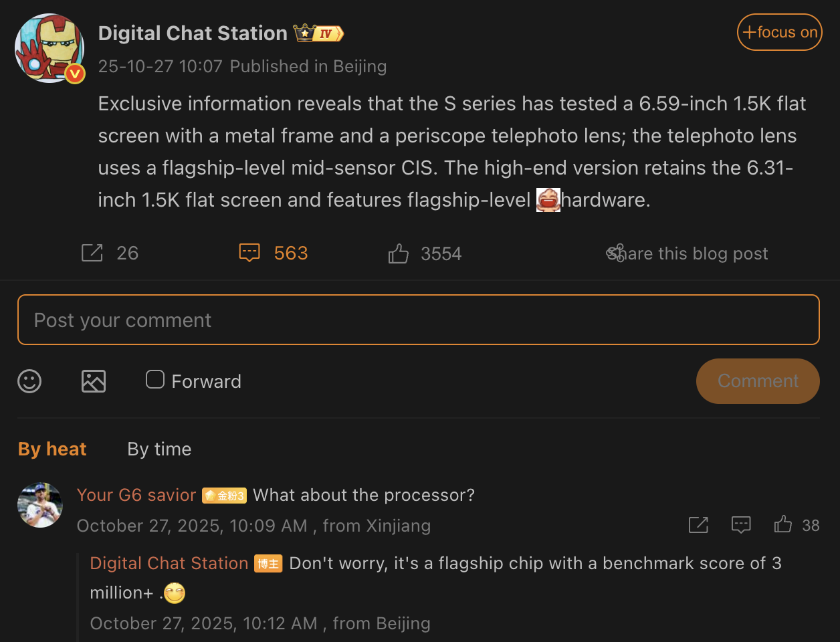Click the share this blog post icon
This screenshot has height=642, width=840.
tap(615, 253)
